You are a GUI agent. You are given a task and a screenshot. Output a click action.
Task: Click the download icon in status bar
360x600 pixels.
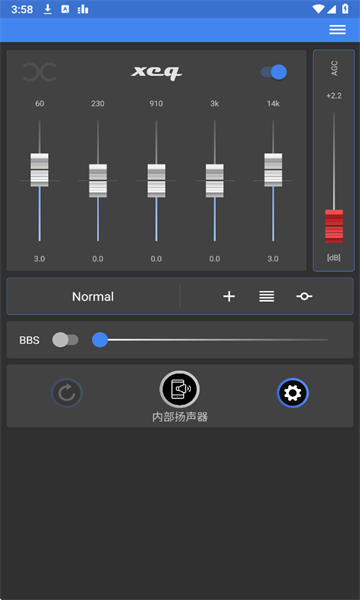coord(47,9)
